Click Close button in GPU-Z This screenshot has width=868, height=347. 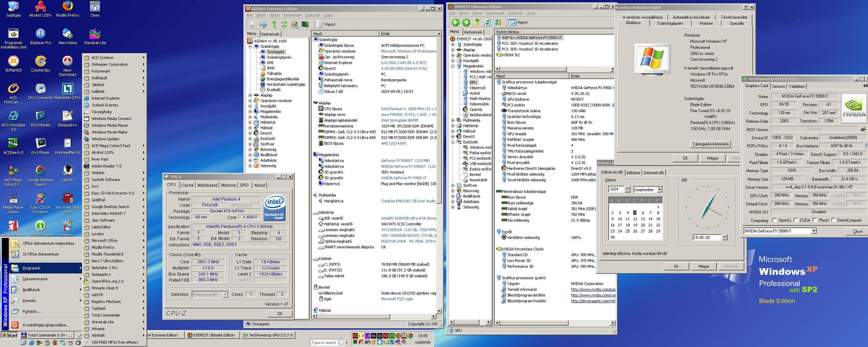click(858, 231)
